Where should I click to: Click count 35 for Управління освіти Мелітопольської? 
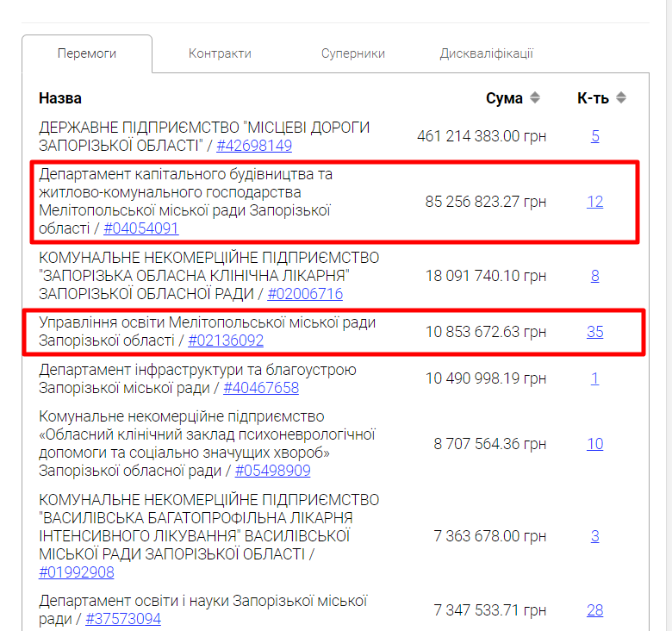tap(594, 332)
